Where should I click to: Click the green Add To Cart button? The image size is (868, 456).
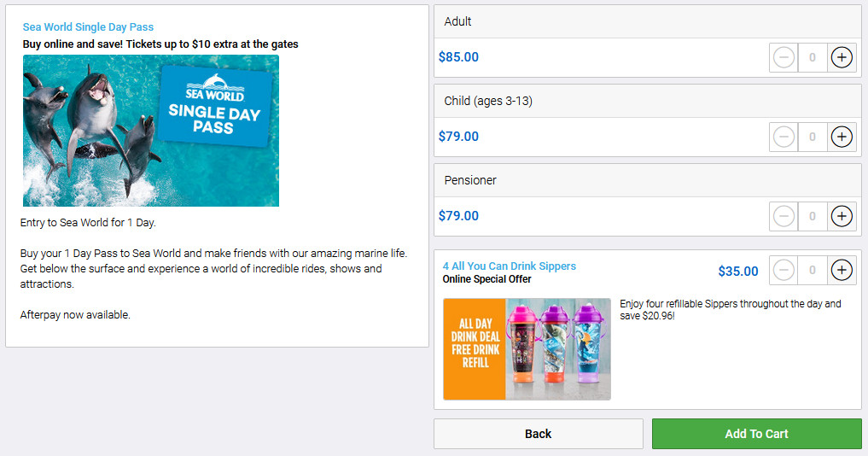pos(756,434)
